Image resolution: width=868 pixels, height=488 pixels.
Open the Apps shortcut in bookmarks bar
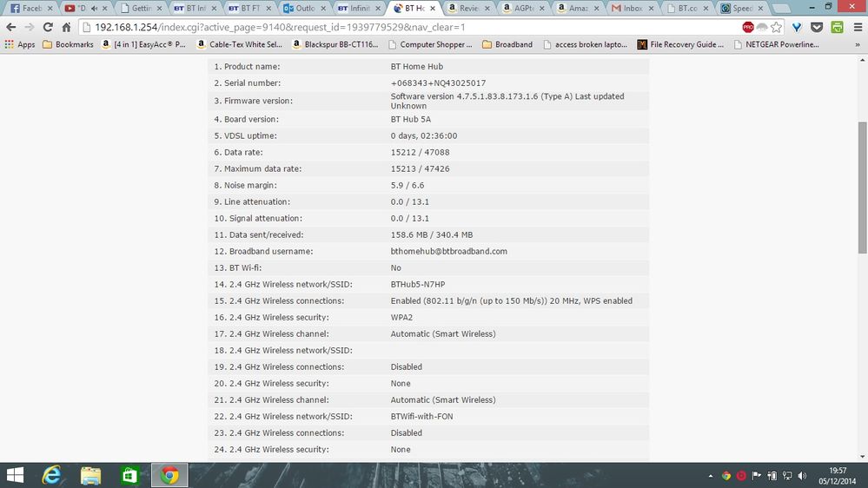pyautogui.click(x=20, y=44)
